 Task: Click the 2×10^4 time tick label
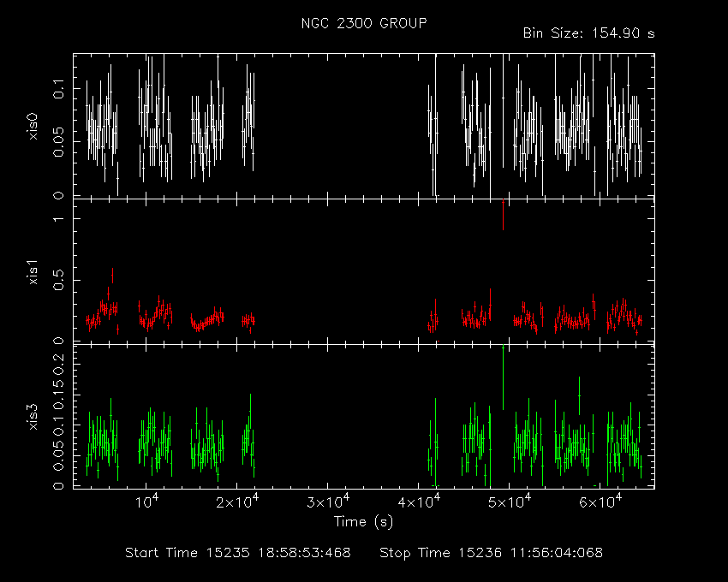point(236,501)
